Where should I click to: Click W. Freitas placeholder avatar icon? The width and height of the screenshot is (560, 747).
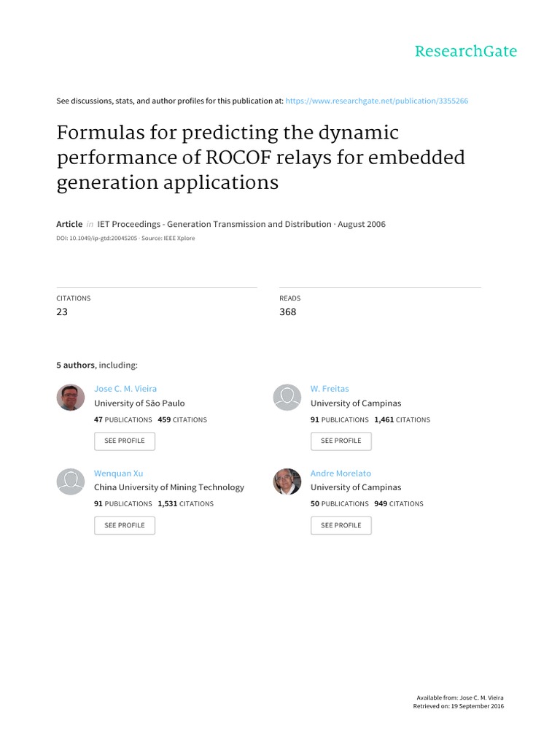[287, 398]
